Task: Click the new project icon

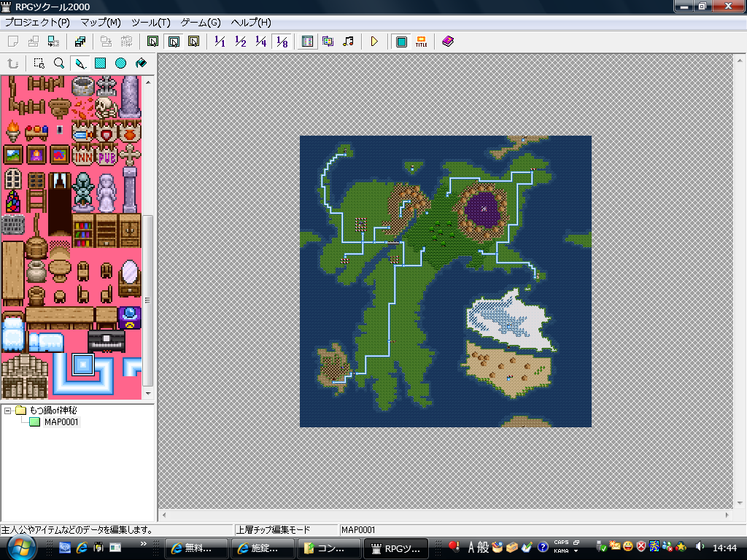Action: point(13,42)
